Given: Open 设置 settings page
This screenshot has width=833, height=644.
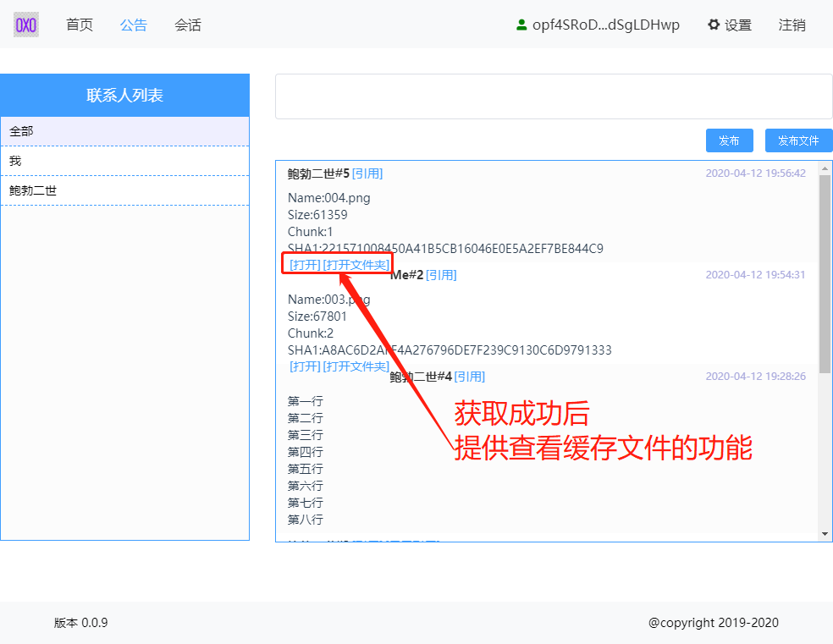Looking at the screenshot, I should 738,25.
